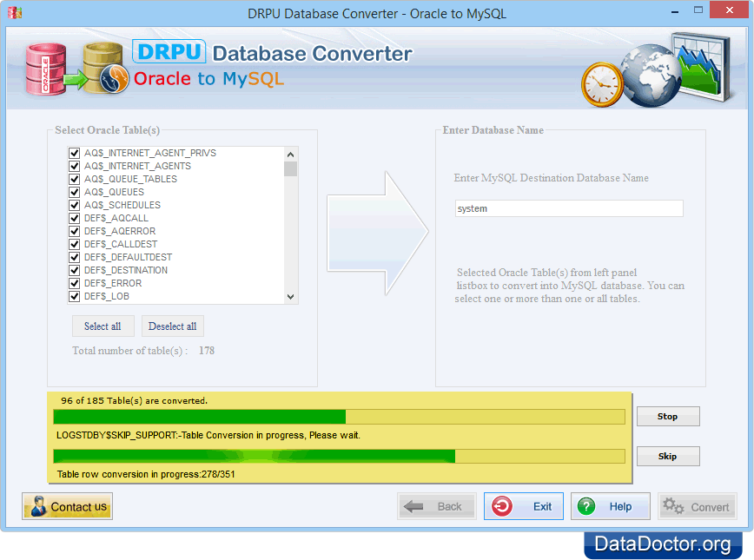Screen dimensions: 754x560
Task: Click the large conversion direction arrow
Action: click(378, 234)
